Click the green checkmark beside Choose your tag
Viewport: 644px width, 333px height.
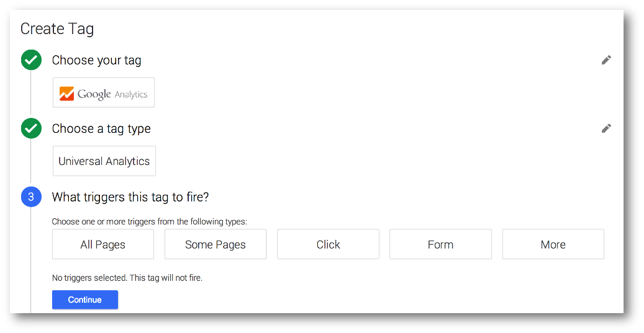click(x=31, y=60)
